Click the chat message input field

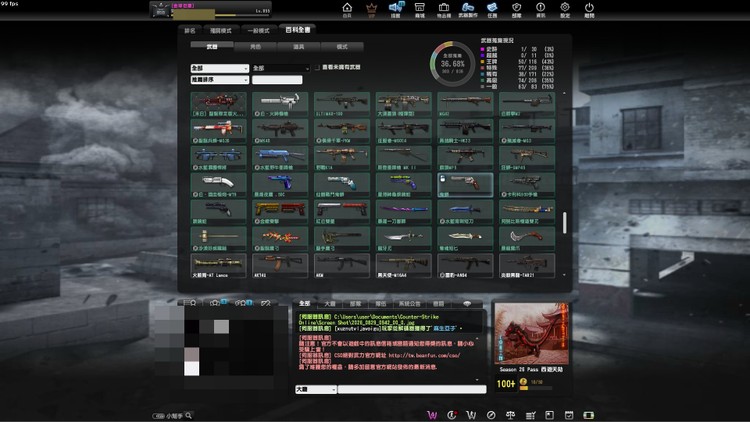(x=412, y=389)
